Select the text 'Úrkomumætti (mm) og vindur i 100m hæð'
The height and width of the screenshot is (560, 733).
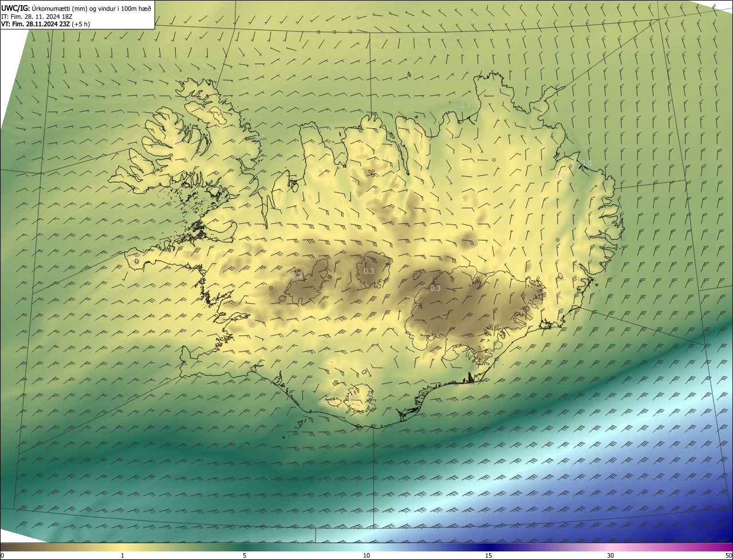tap(92, 8)
